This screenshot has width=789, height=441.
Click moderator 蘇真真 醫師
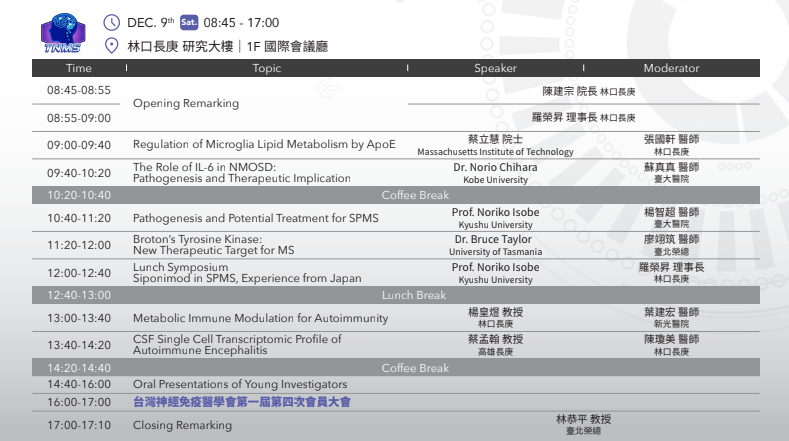[671, 167]
